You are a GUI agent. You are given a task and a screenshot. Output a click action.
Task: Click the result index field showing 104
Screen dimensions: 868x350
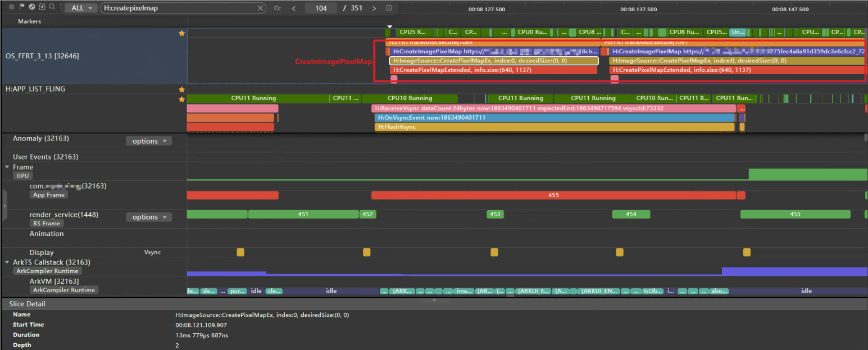click(x=321, y=8)
